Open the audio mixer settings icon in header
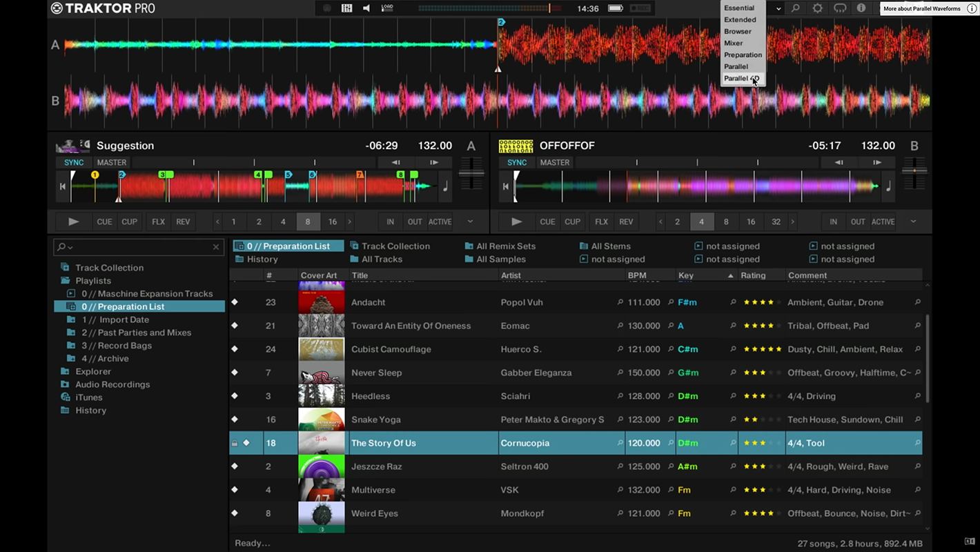980x552 pixels. click(x=346, y=8)
